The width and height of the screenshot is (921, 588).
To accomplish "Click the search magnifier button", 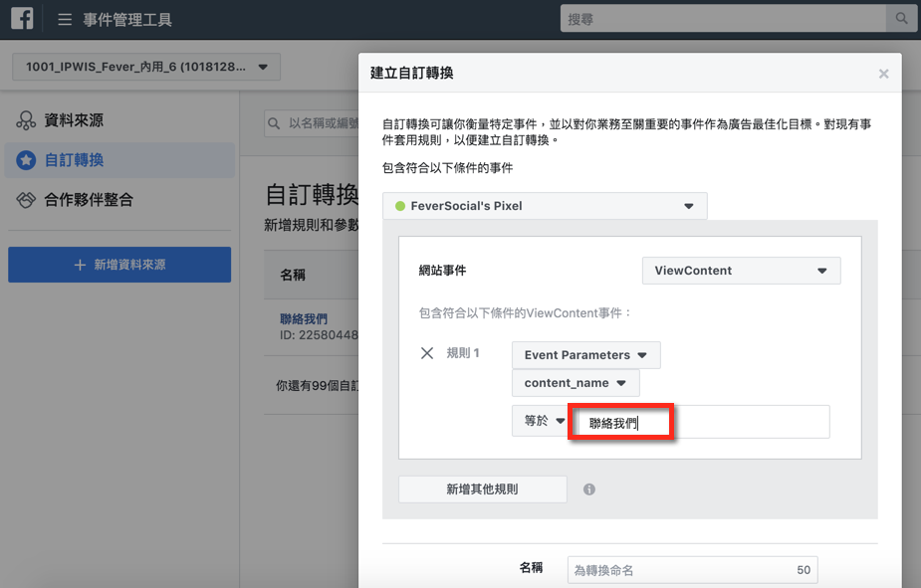I will click(x=901, y=18).
